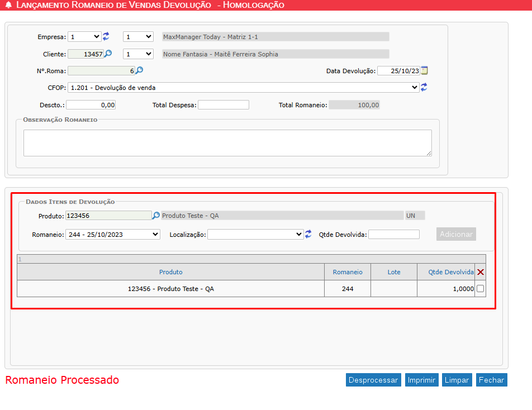The width and height of the screenshot is (532, 410).
Task: Close the form with Fechar button
Action: (491, 380)
